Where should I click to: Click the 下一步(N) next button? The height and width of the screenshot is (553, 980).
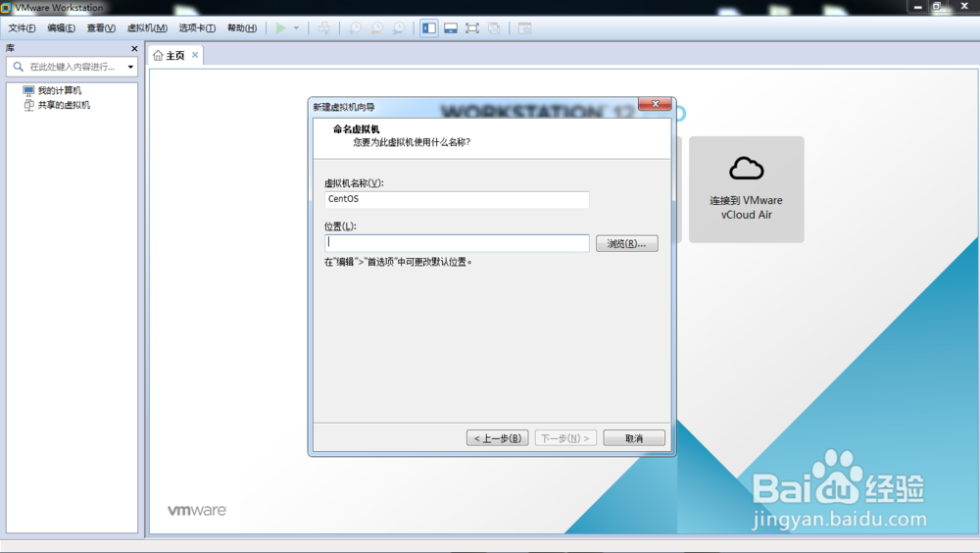tap(565, 438)
